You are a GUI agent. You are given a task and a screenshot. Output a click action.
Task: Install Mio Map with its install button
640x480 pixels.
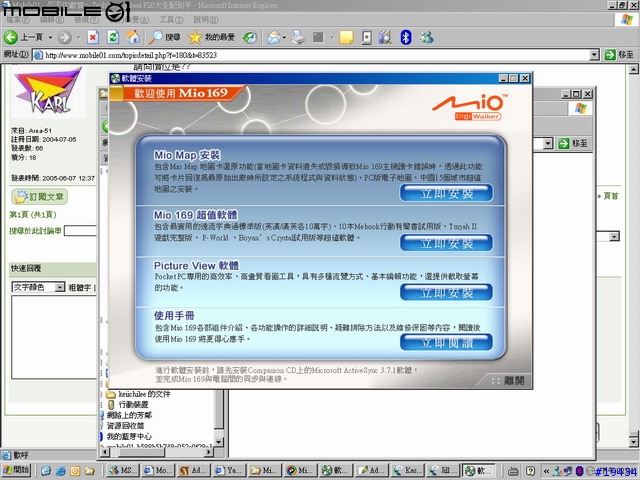click(446, 193)
